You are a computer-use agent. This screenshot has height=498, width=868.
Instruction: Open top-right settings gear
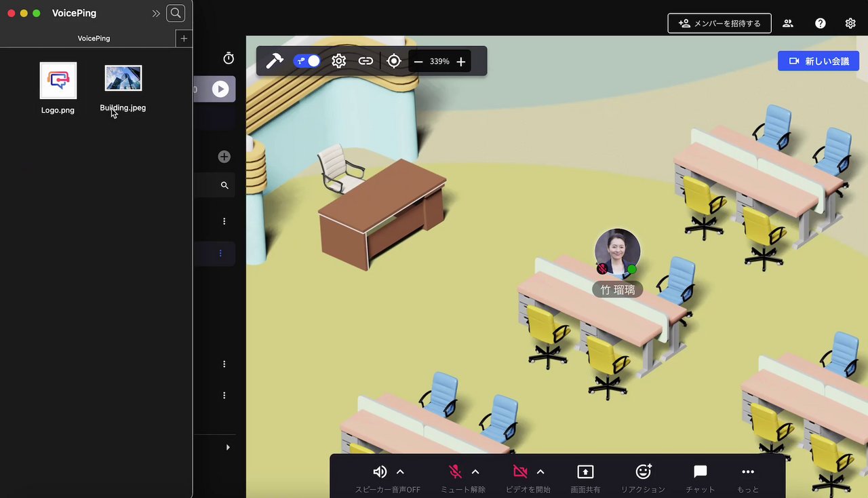click(850, 23)
